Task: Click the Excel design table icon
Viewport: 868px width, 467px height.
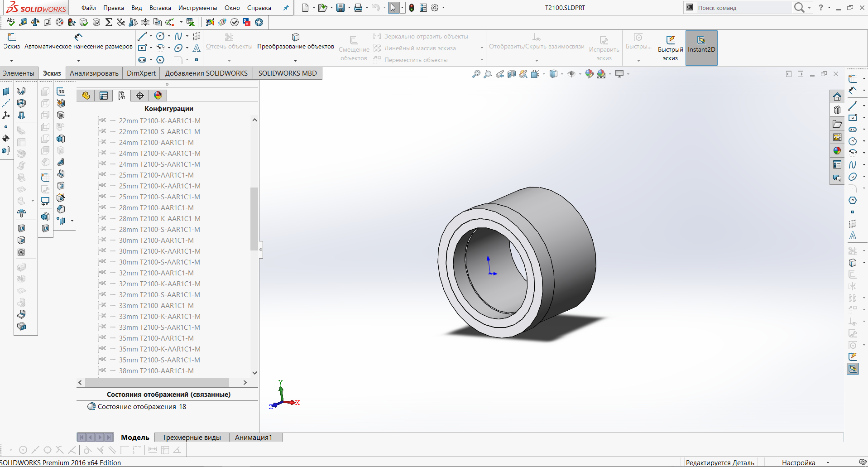Action: click(x=191, y=22)
